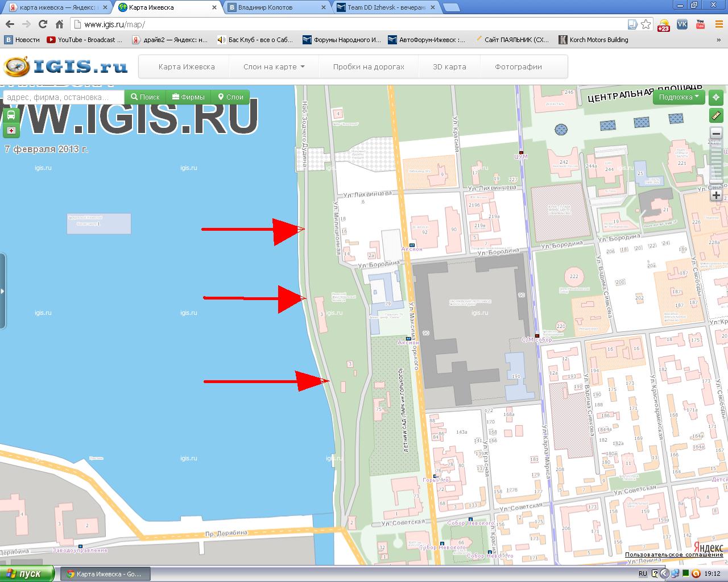The image size is (728, 582).
Task: Open the Новости bookmark
Action: point(22,40)
